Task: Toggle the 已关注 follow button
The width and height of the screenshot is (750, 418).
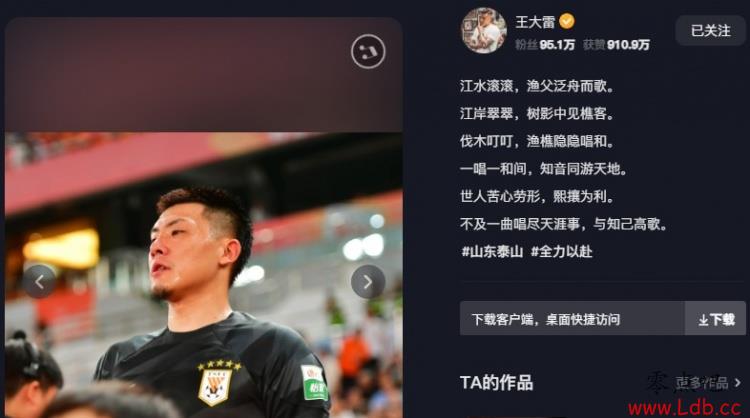Action: point(710,31)
